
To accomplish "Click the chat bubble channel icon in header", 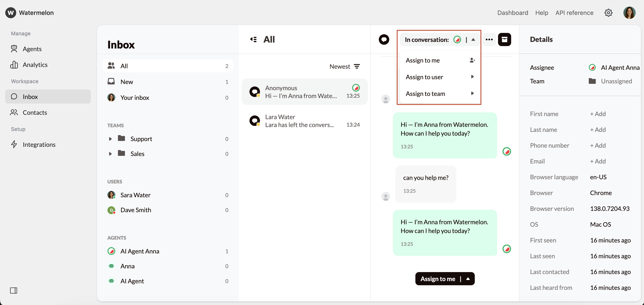I will [384, 39].
